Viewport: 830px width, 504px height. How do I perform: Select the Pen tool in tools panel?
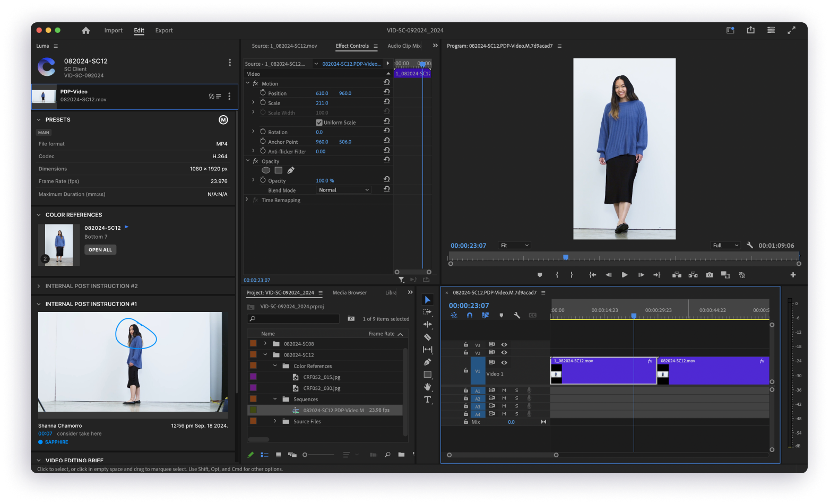[x=427, y=362]
